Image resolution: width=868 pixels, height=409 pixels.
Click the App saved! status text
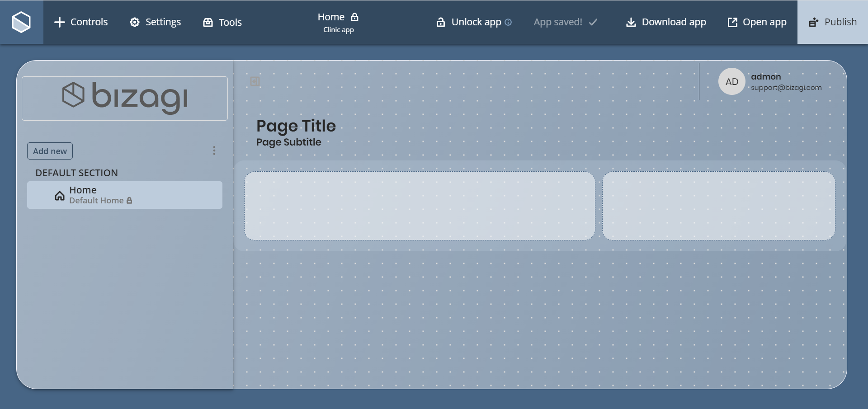[x=558, y=22]
